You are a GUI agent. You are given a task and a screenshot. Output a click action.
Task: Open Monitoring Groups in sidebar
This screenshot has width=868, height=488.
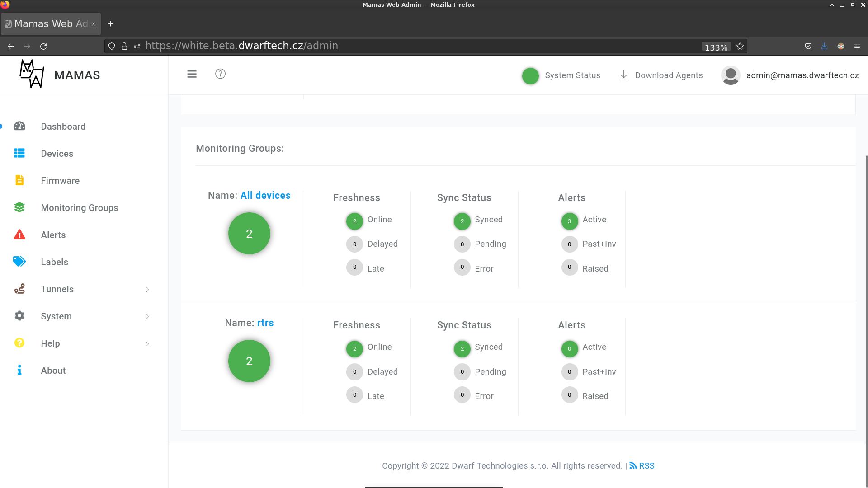[80, 208]
